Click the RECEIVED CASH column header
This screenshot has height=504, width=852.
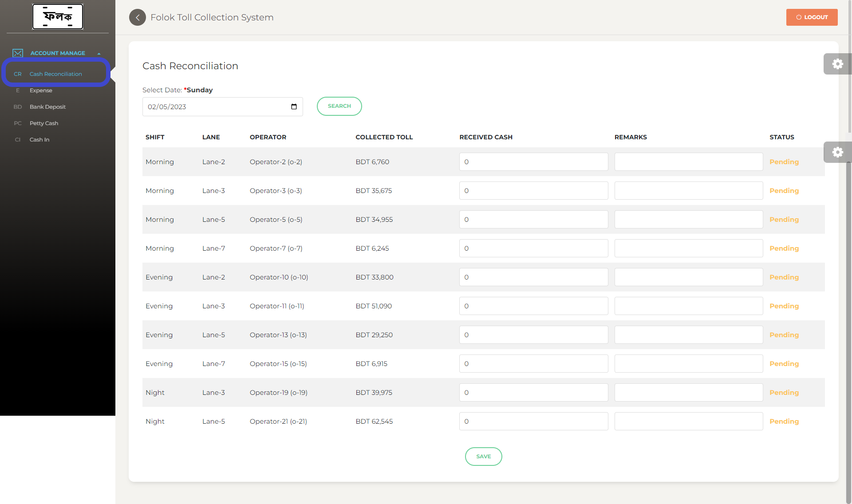(486, 137)
